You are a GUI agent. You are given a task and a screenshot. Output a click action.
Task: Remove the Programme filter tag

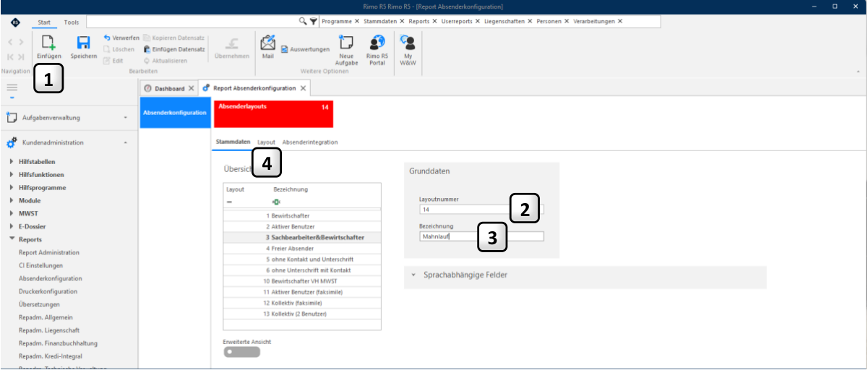coord(356,22)
